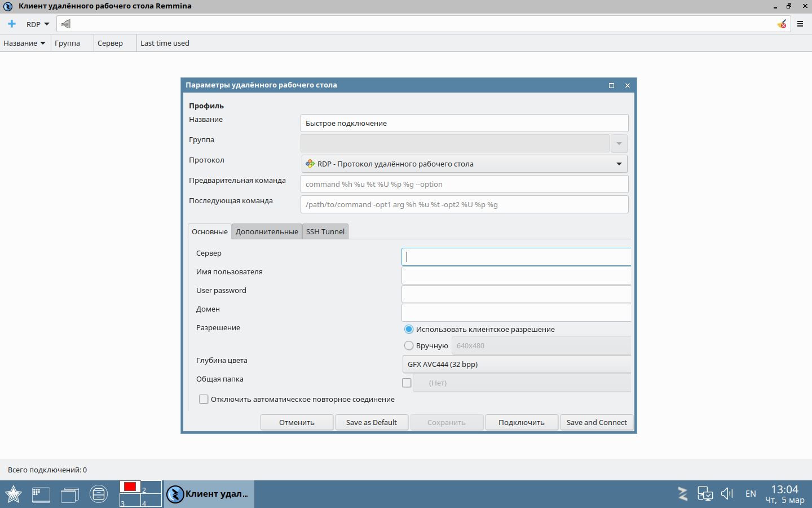Viewport: 812px width, 508px height.
Task: Click the Последующая команда field
Action: click(464, 204)
